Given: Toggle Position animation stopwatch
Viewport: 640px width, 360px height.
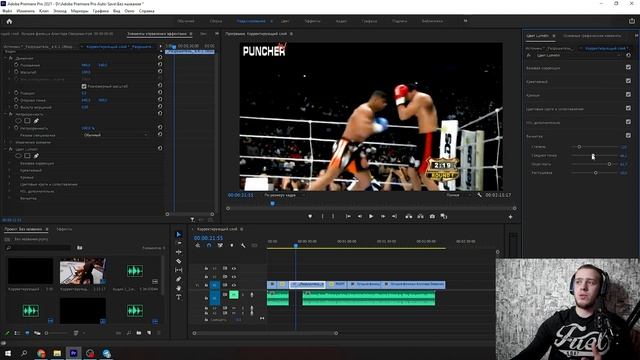Looking at the screenshot, I should point(16,65).
